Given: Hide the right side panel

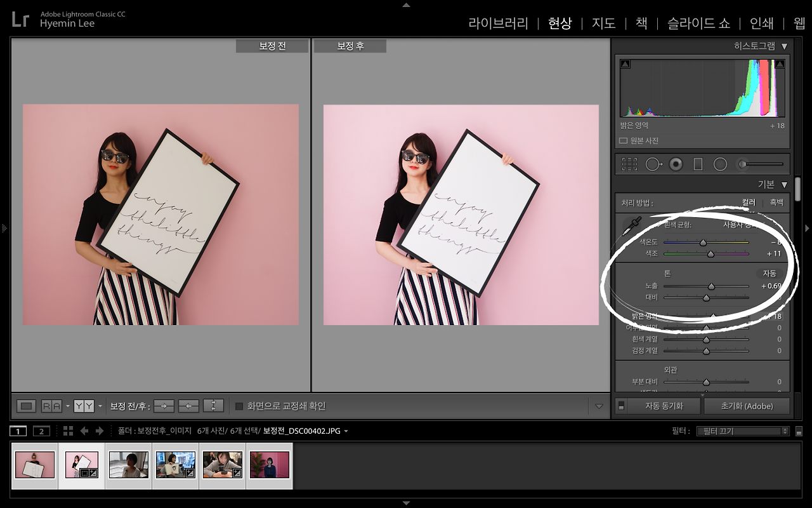Looking at the screenshot, I should coord(808,228).
